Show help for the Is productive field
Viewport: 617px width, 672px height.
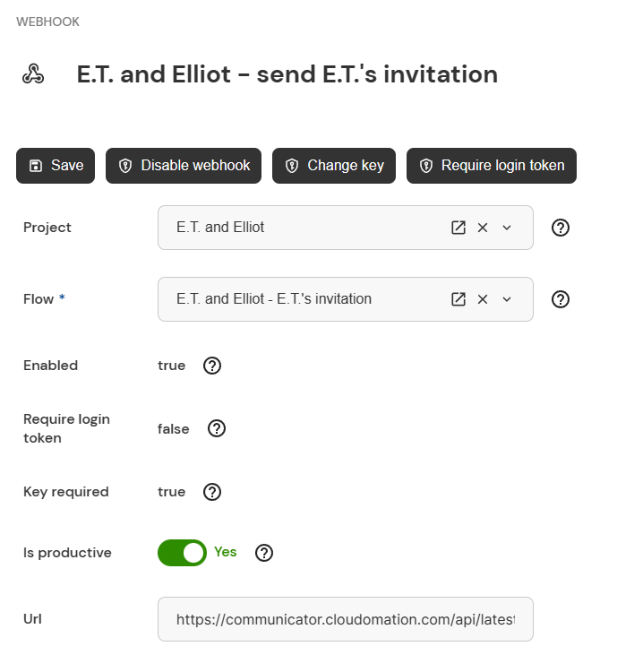264,553
